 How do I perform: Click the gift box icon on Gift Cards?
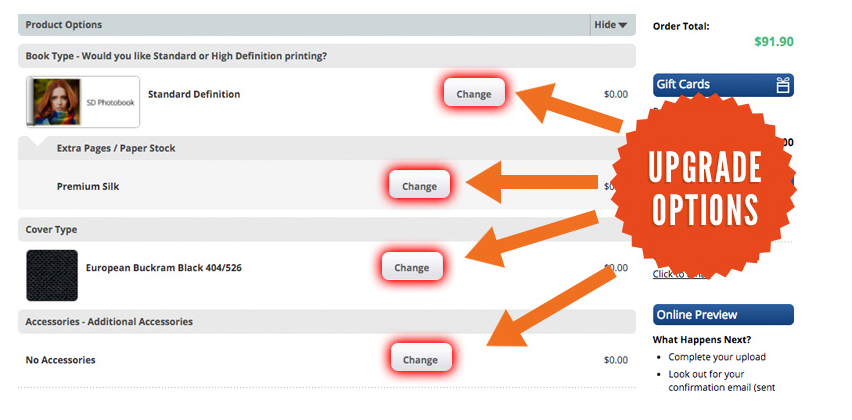(x=783, y=86)
